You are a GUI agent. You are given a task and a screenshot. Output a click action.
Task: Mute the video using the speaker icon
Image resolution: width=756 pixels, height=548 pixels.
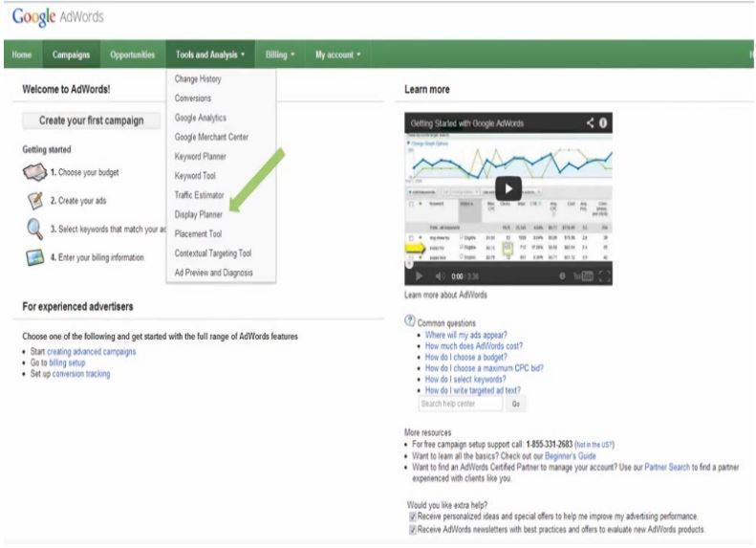pyautogui.click(x=440, y=276)
